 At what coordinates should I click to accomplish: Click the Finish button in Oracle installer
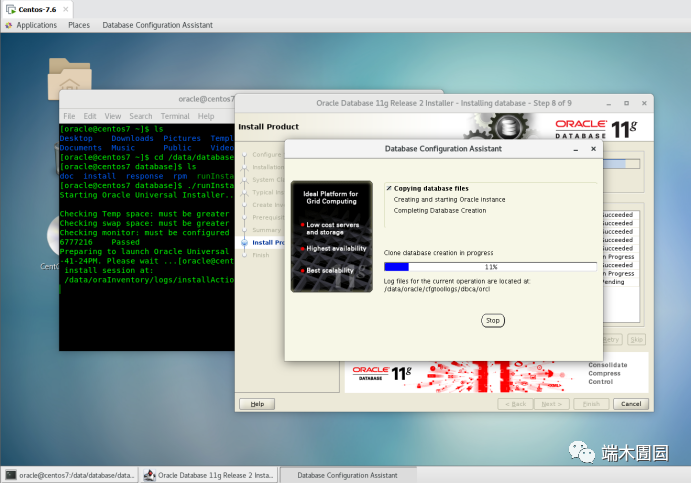(591, 404)
